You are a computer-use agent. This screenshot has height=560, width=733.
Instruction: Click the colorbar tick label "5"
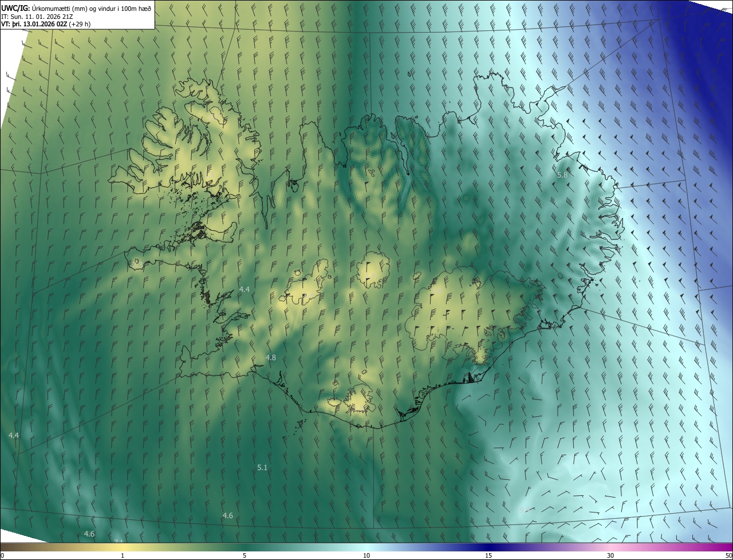pyautogui.click(x=245, y=555)
